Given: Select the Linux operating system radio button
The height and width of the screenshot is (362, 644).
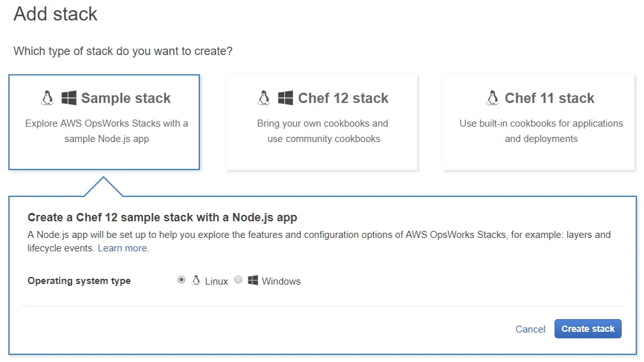Looking at the screenshot, I should pos(181,280).
